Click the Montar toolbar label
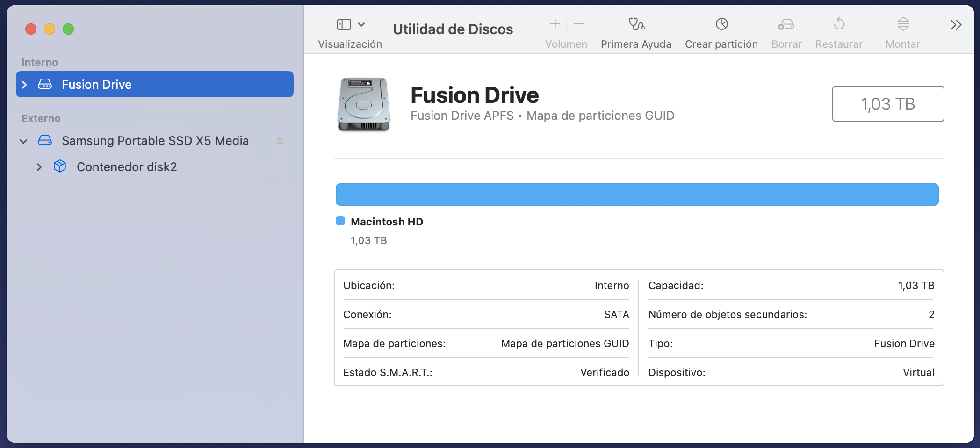The height and width of the screenshot is (448, 980). pyautogui.click(x=903, y=44)
